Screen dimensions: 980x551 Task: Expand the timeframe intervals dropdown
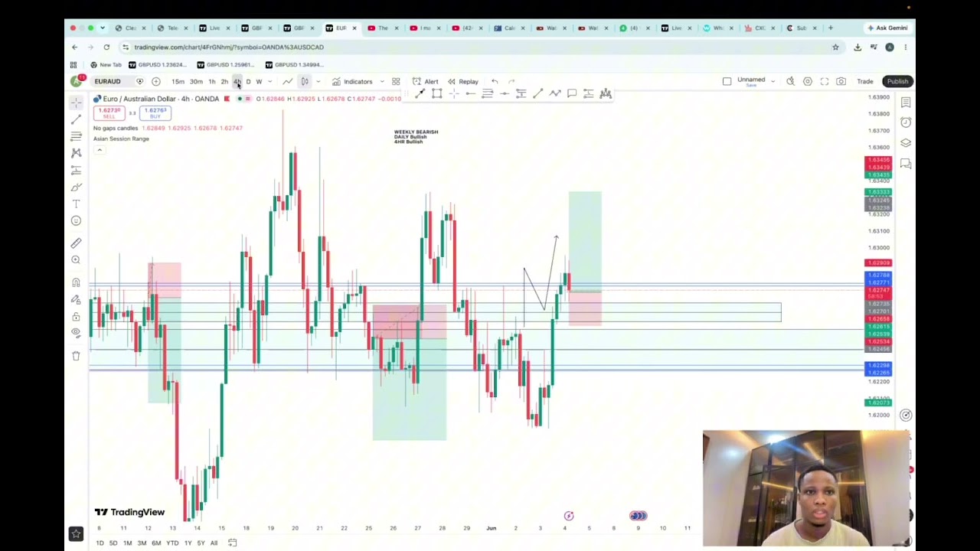pos(269,82)
